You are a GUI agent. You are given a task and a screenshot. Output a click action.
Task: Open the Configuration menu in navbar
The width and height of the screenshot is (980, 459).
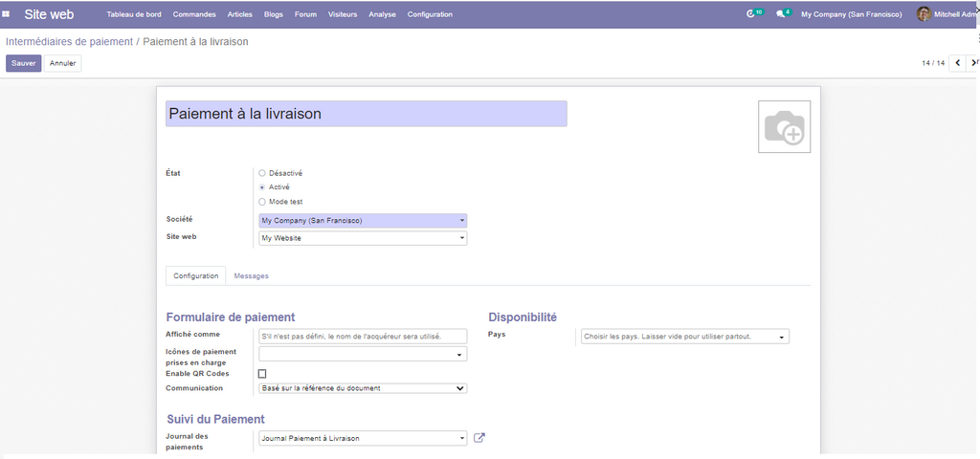click(x=430, y=14)
